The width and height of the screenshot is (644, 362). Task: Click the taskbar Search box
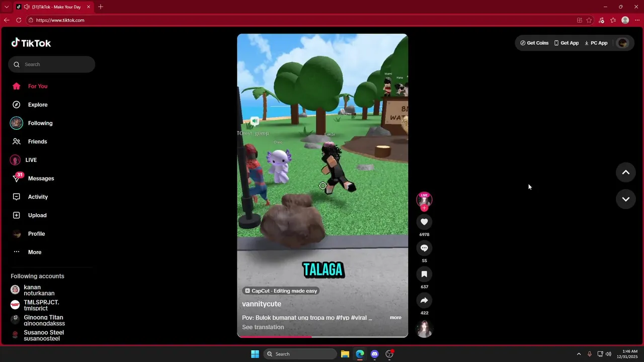click(300, 354)
